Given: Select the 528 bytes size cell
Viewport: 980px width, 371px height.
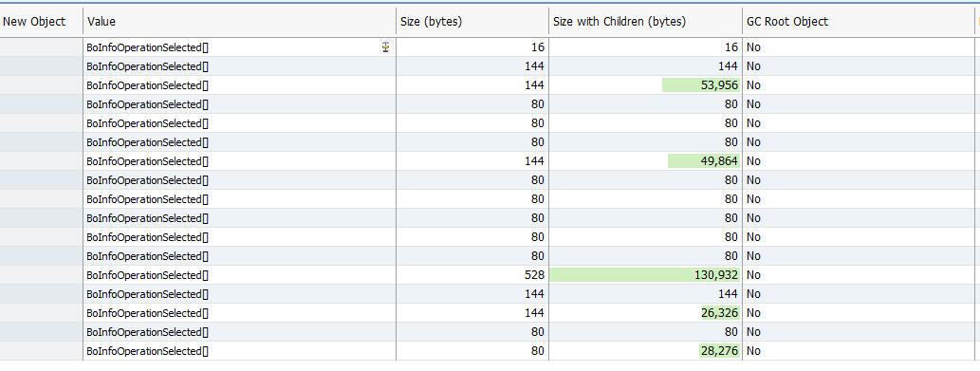Looking at the screenshot, I should pyautogui.click(x=472, y=275).
